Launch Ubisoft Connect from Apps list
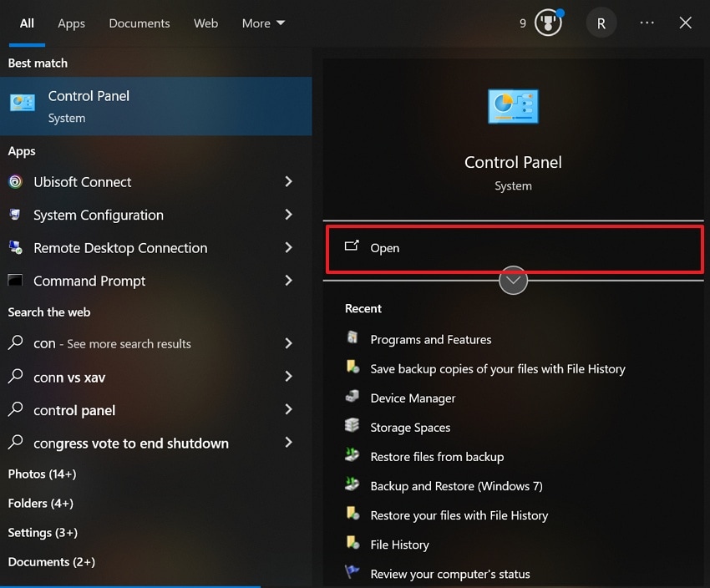This screenshot has height=588, width=710. coord(83,182)
